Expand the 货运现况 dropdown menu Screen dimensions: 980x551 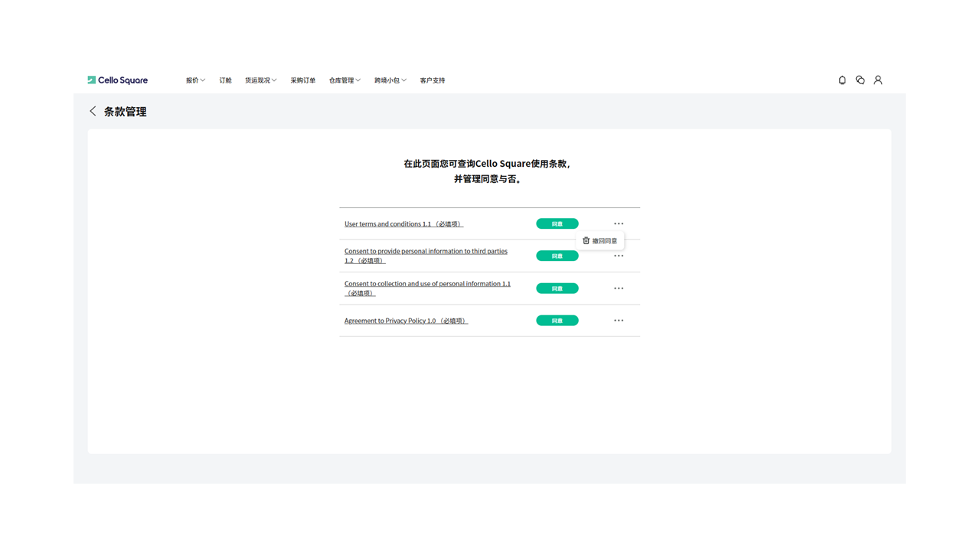coord(260,80)
